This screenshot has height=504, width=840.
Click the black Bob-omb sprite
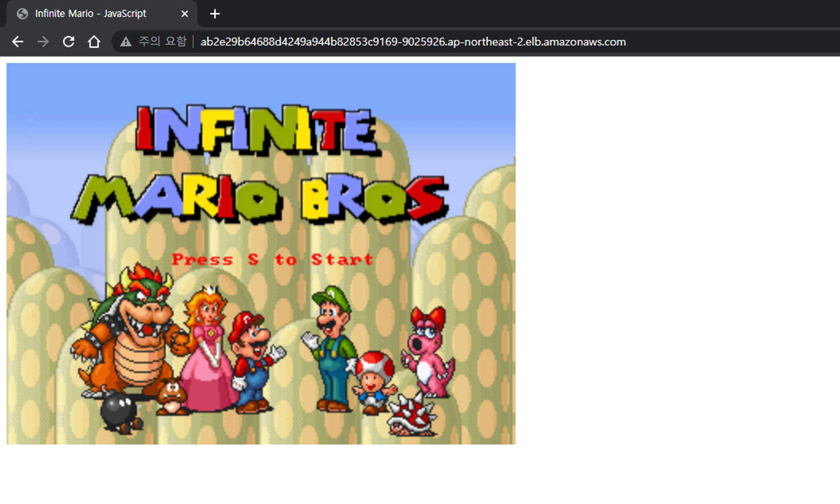point(120,413)
